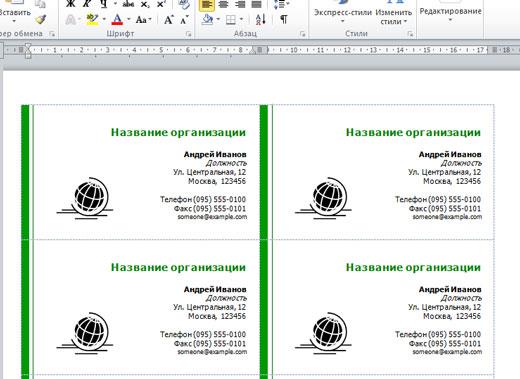The image size is (520, 379).
Task: Click Москва, 123456 in bottom-left card
Action: pyautogui.click(x=217, y=316)
